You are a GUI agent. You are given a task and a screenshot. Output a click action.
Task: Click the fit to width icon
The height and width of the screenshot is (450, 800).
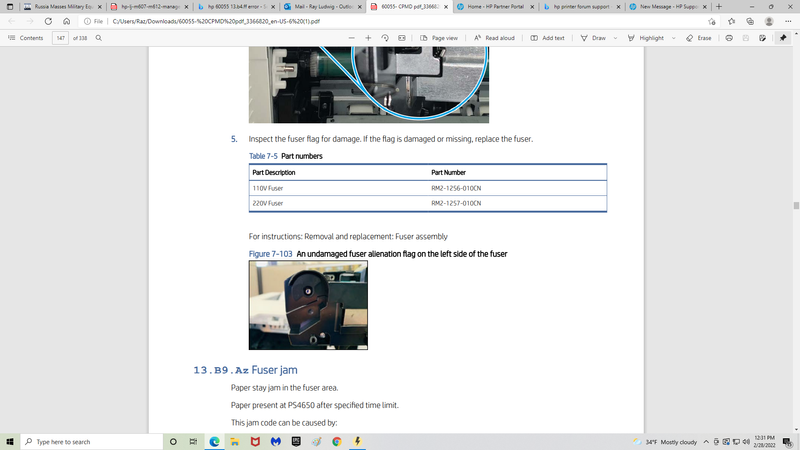coord(401,38)
